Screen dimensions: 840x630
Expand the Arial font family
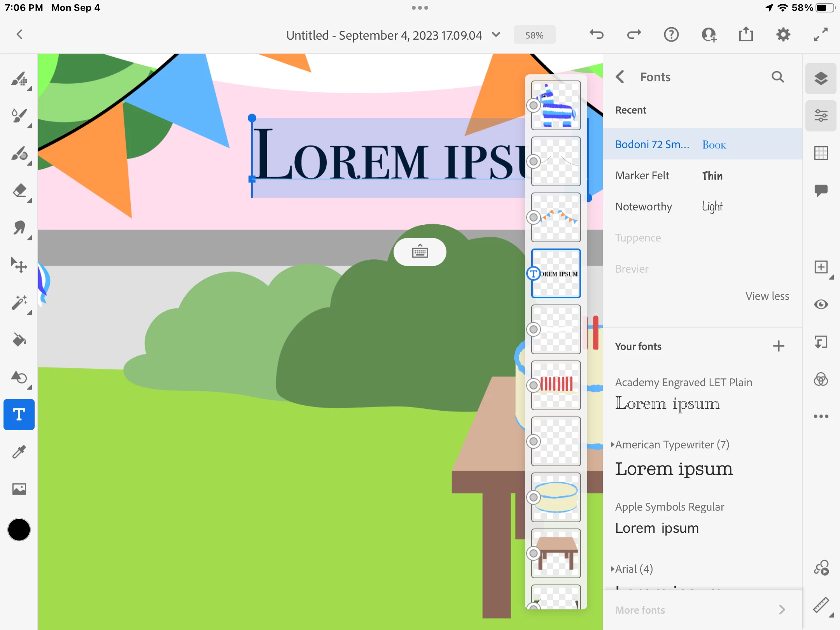tap(613, 569)
